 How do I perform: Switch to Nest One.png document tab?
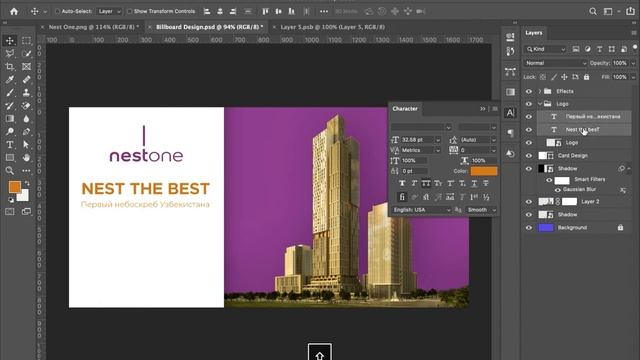click(93, 27)
